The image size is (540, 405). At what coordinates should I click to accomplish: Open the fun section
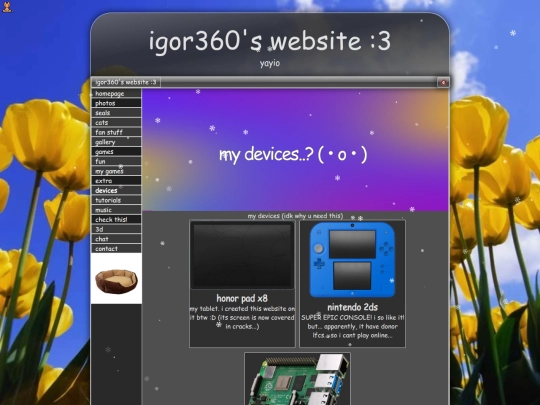pos(116,161)
